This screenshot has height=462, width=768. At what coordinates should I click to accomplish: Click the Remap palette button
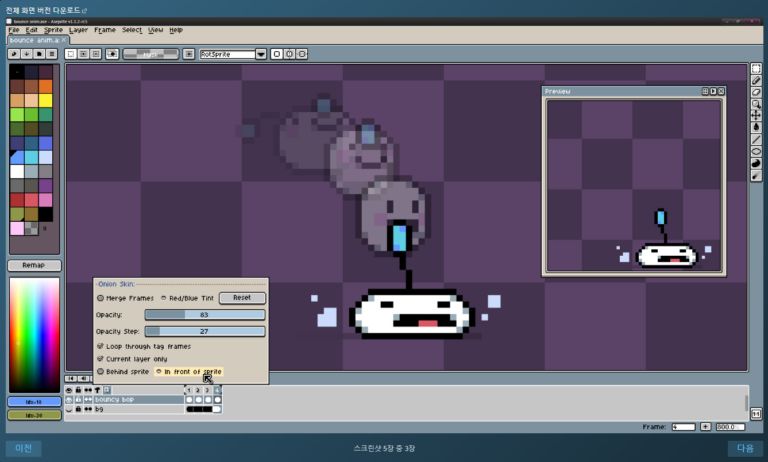tap(34, 265)
